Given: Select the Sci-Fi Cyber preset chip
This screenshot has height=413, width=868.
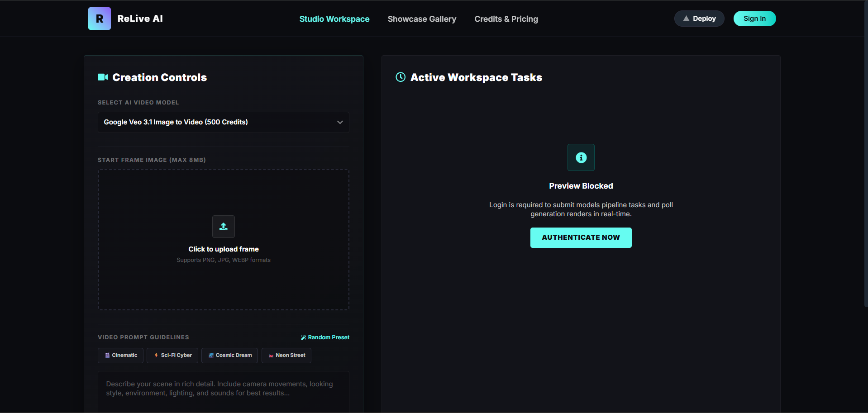Looking at the screenshot, I should coord(172,356).
